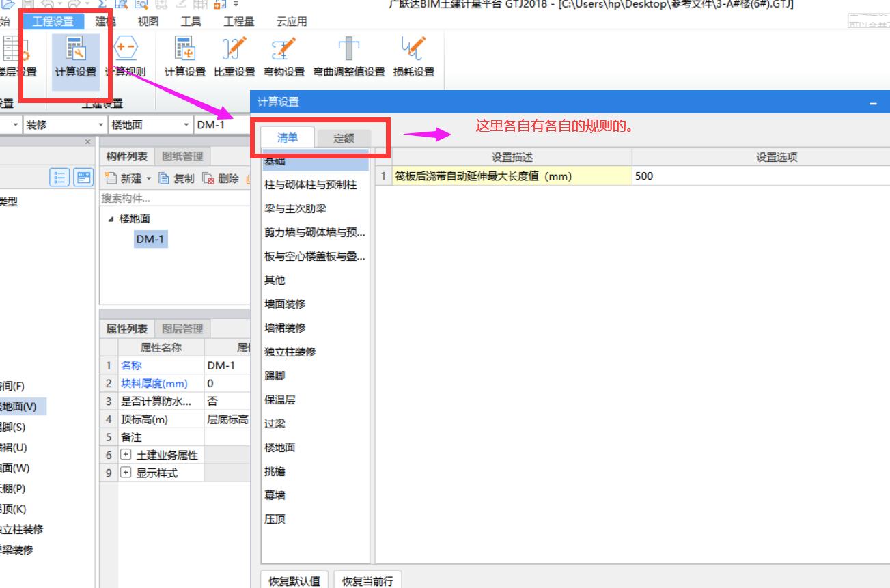The image size is (890, 588).
Task: Open 计算规则 in the ribbon
Action: click(x=125, y=57)
